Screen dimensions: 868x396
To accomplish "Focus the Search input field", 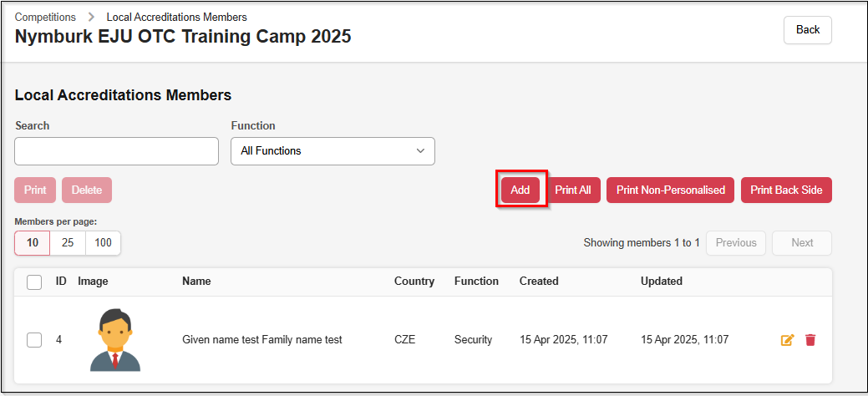I will (x=116, y=151).
